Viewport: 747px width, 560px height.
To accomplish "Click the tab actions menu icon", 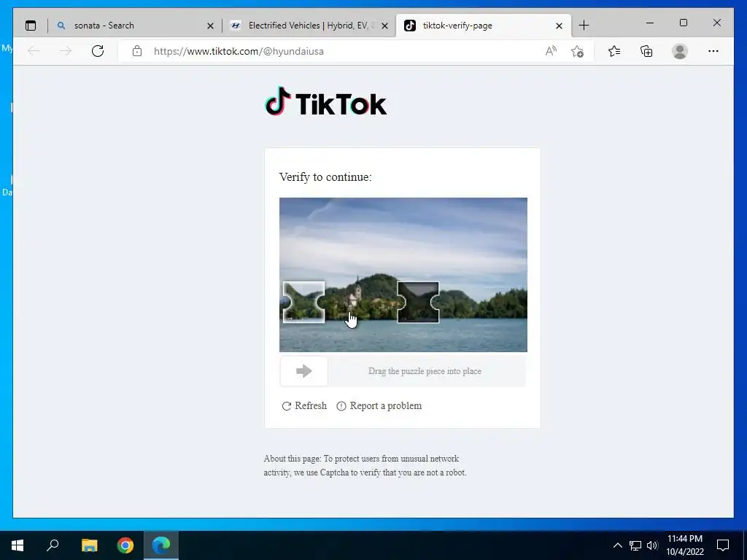I will coord(31,26).
